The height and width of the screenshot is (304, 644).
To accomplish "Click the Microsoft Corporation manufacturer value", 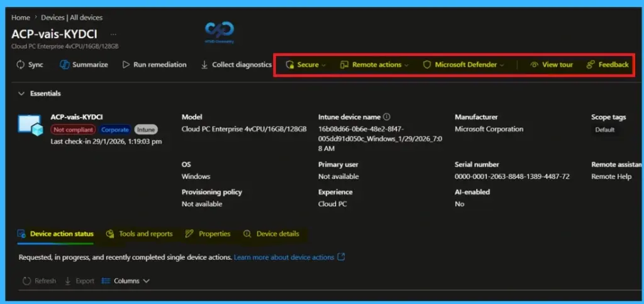I will (489, 129).
